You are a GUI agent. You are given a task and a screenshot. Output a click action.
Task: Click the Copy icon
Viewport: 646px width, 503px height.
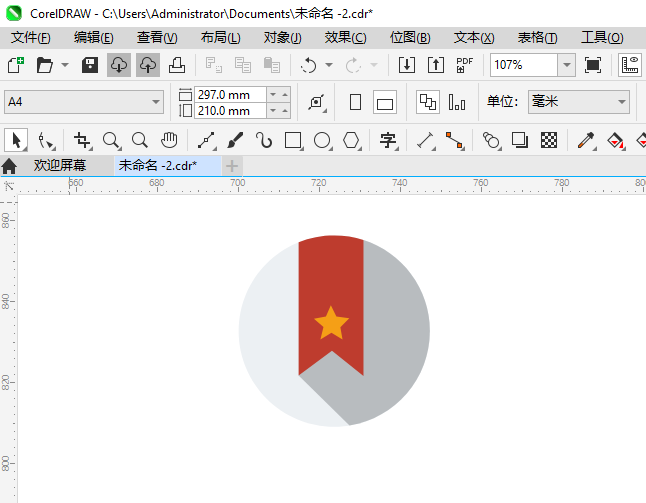click(x=243, y=65)
